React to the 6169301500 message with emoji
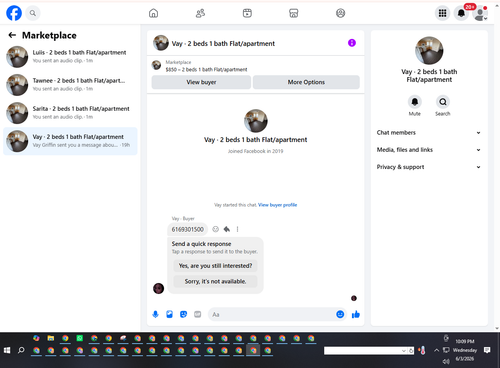Image resolution: width=500 pixels, height=368 pixels. [x=216, y=229]
